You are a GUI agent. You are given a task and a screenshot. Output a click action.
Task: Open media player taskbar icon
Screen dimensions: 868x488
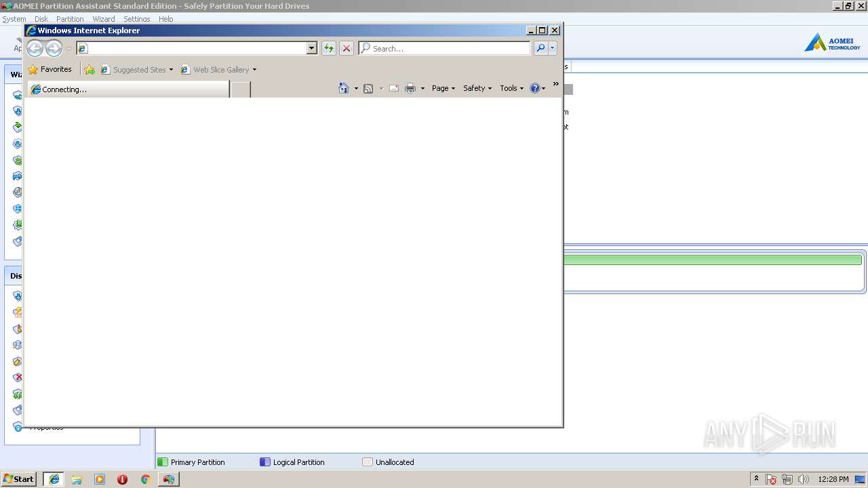[x=100, y=479]
